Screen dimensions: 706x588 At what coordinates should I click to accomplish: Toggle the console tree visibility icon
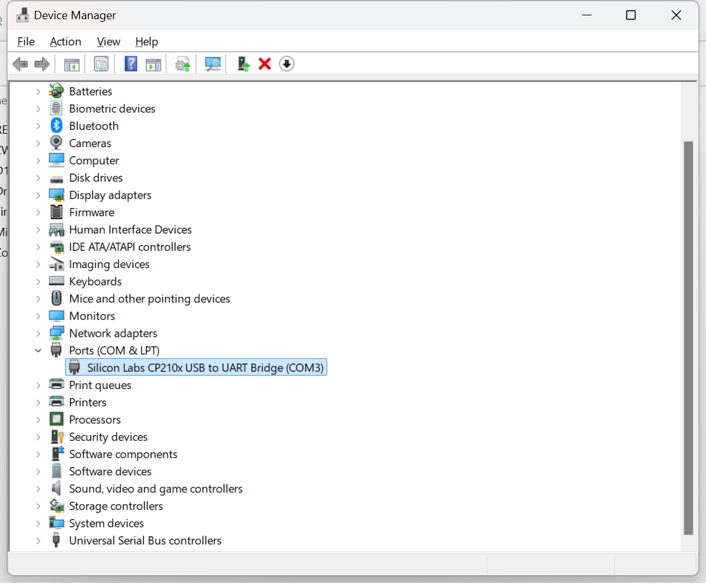pos(71,63)
